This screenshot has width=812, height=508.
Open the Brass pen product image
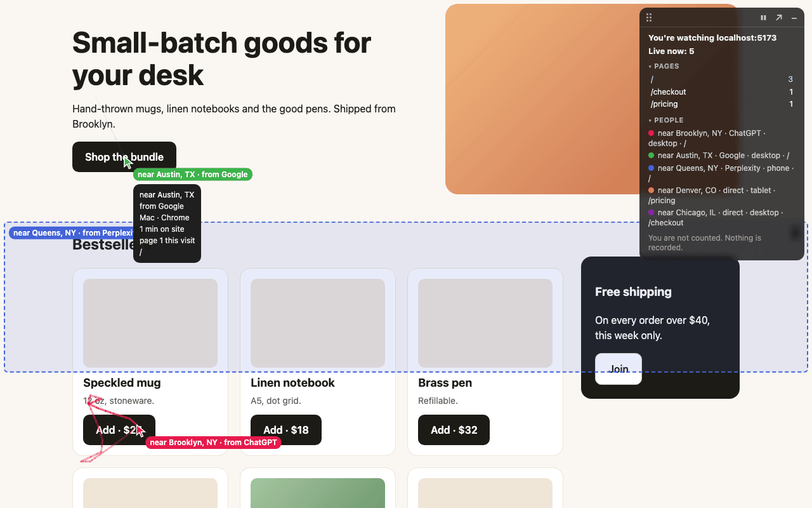coord(485,323)
